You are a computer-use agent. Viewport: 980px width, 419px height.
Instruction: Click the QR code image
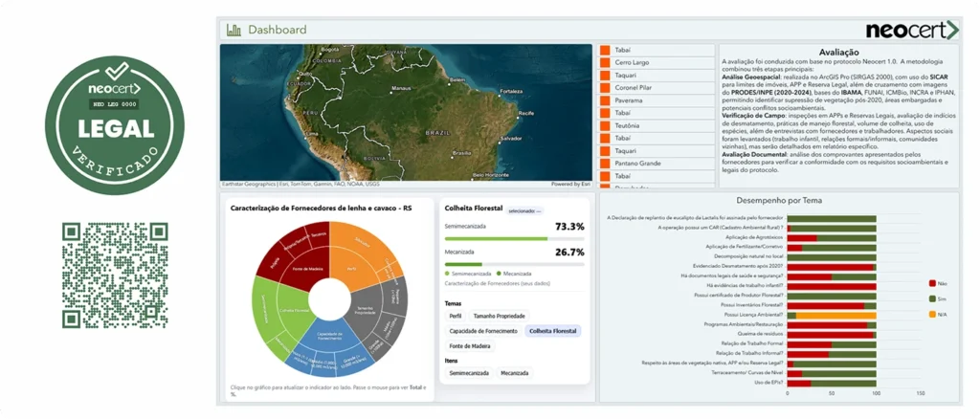click(x=115, y=275)
